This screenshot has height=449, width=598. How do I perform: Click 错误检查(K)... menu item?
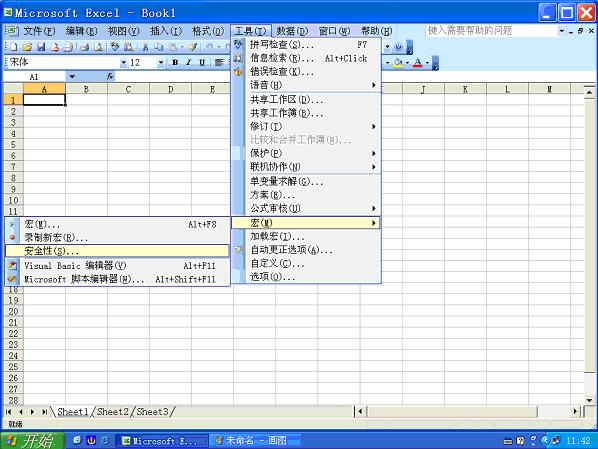(306, 71)
